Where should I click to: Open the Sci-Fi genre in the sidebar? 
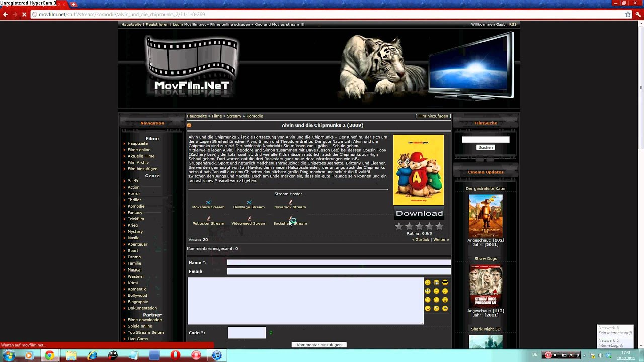(x=133, y=180)
